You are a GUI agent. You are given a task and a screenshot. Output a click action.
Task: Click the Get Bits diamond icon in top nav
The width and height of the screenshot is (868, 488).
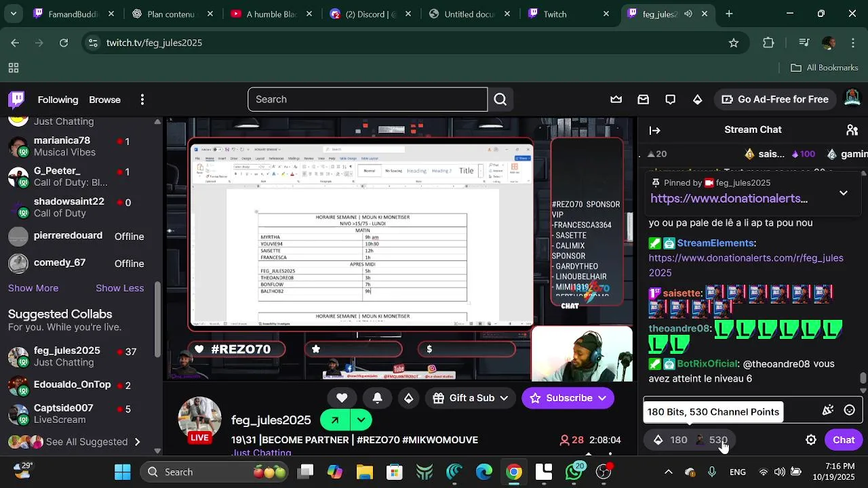click(698, 100)
